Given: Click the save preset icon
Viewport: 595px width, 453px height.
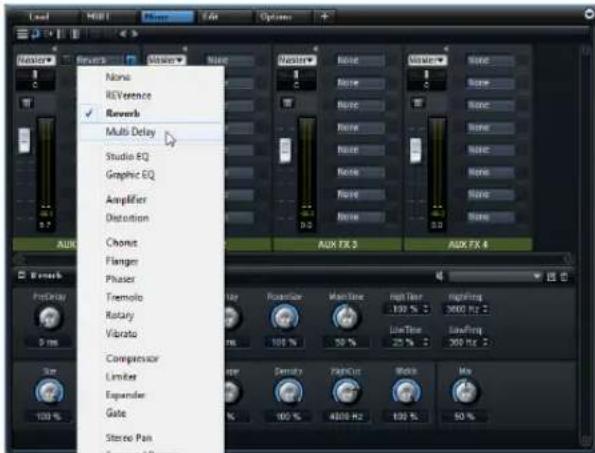Looking at the screenshot, I should 551,277.
